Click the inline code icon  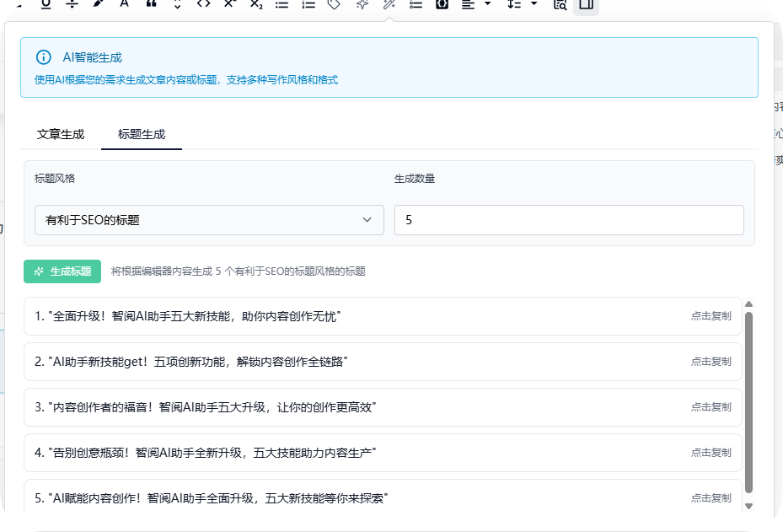click(x=203, y=4)
